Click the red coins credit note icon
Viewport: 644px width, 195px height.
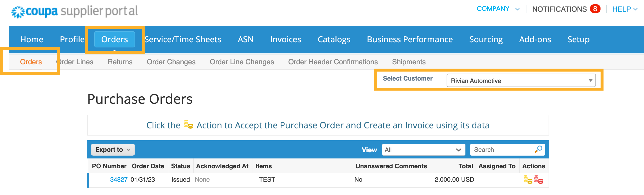coord(539,179)
